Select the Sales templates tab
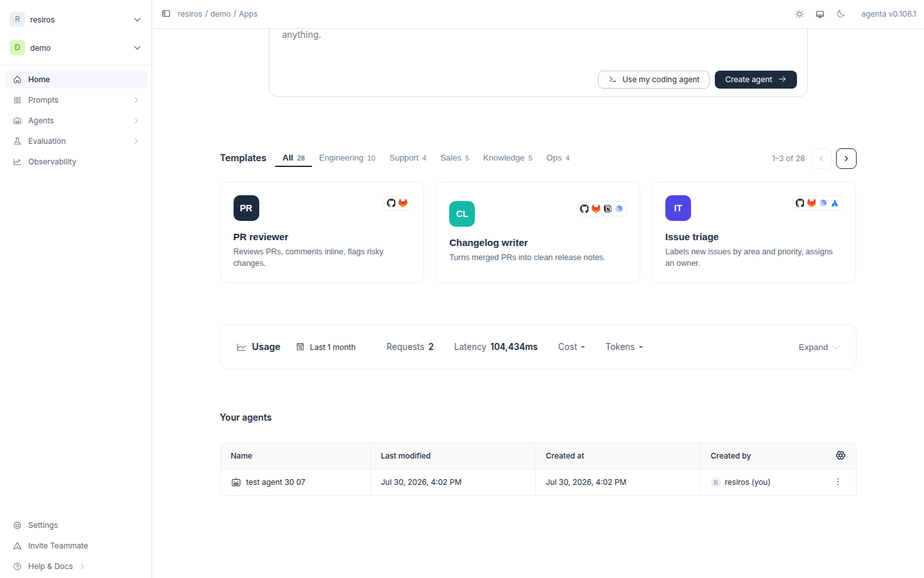The image size is (924, 578). (454, 158)
